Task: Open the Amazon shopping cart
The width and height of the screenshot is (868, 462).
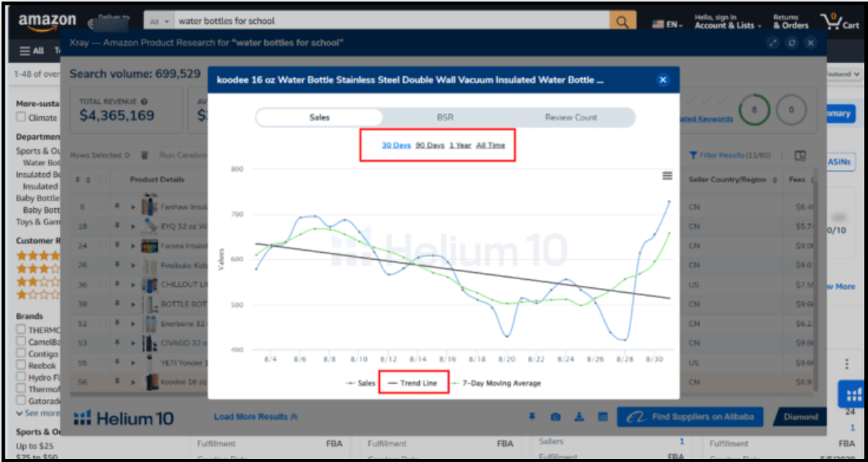Action: tap(840, 22)
